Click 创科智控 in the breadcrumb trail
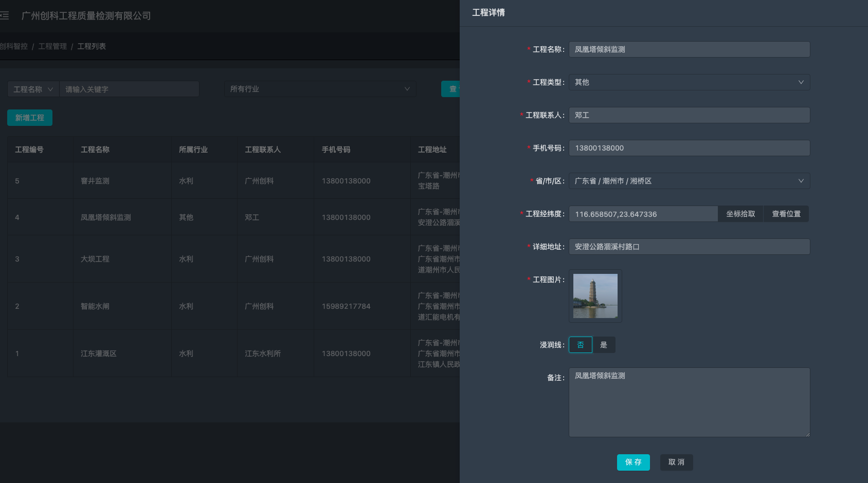Screen dimensions: 868x483 [x=13, y=46]
